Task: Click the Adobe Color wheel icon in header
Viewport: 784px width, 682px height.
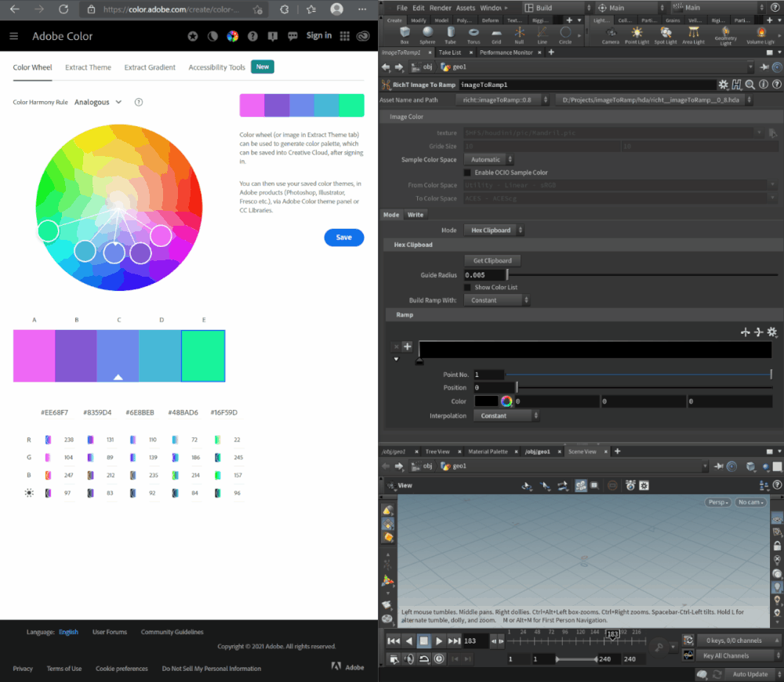Action: (232, 36)
